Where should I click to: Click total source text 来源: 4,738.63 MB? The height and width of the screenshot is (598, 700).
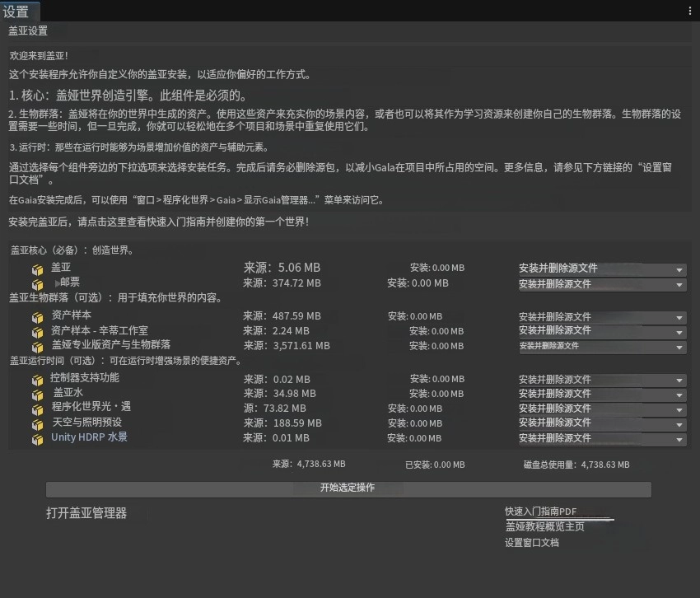[x=309, y=465]
